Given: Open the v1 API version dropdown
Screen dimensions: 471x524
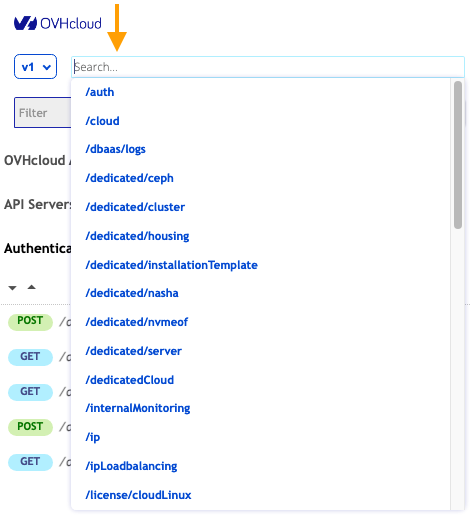Looking at the screenshot, I should (x=35, y=67).
